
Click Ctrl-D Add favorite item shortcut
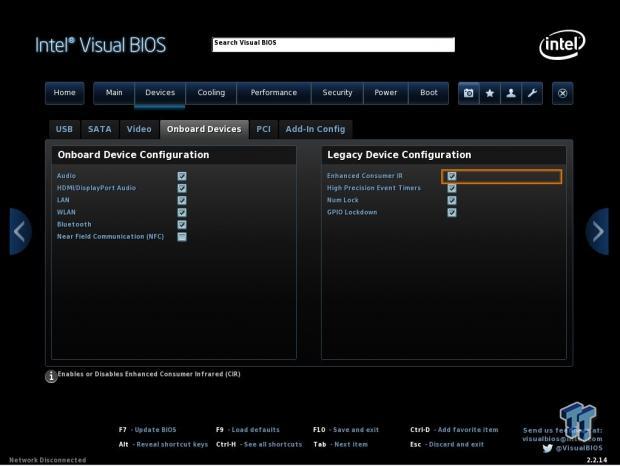click(454, 430)
